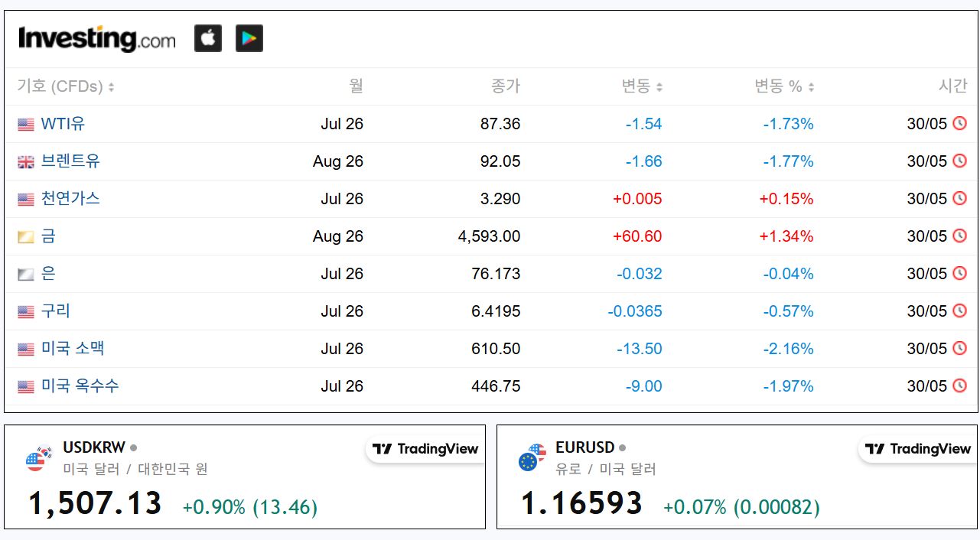The width and height of the screenshot is (980, 540).
Task: Open the Apple App Store icon
Action: tap(208, 37)
